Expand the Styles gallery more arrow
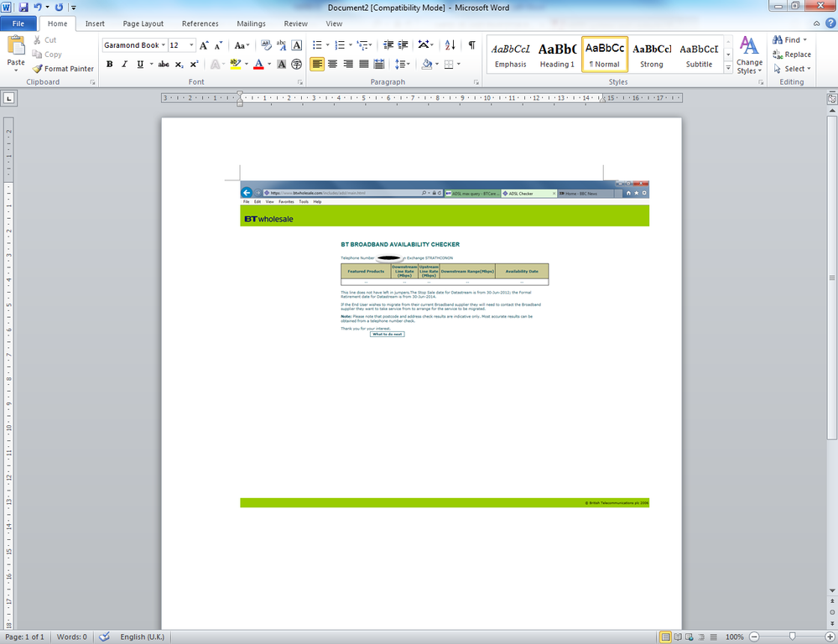This screenshot has width=838, height=644. [x=728, y=68]
